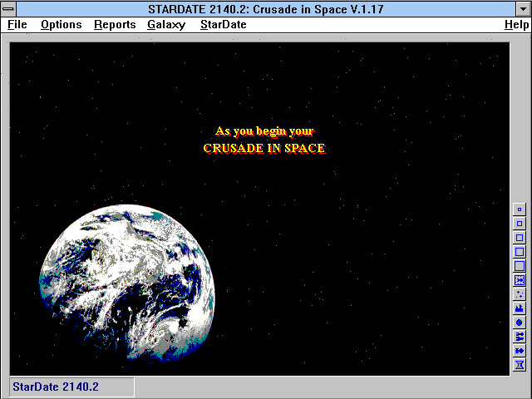532x399 pixels.
Task: Click the planet globe icon
Action: [519, 323]
